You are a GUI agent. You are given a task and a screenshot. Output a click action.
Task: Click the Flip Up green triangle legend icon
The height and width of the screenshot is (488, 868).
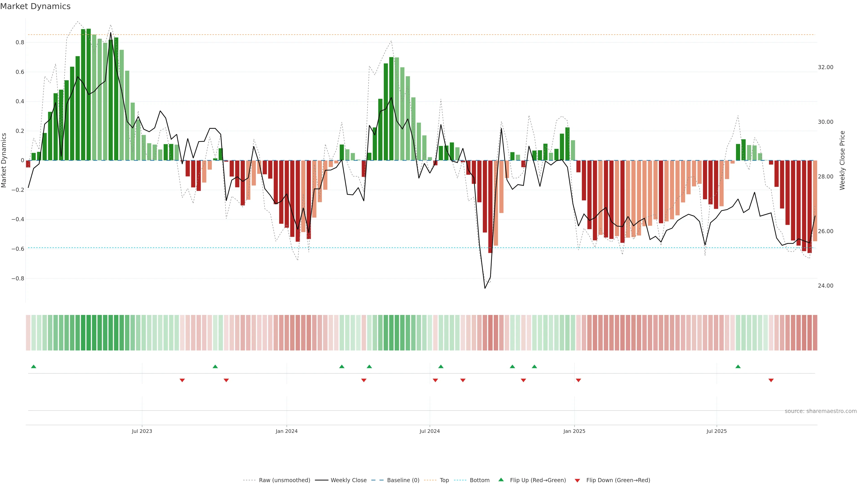click(x=501, y=480)
